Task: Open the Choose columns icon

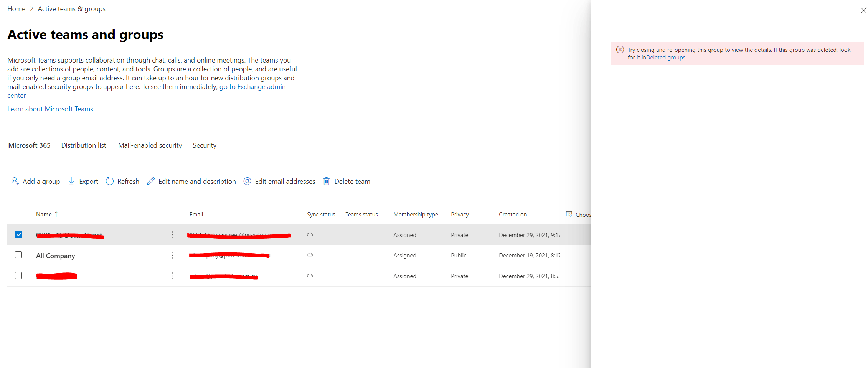Action: (569, 214)
